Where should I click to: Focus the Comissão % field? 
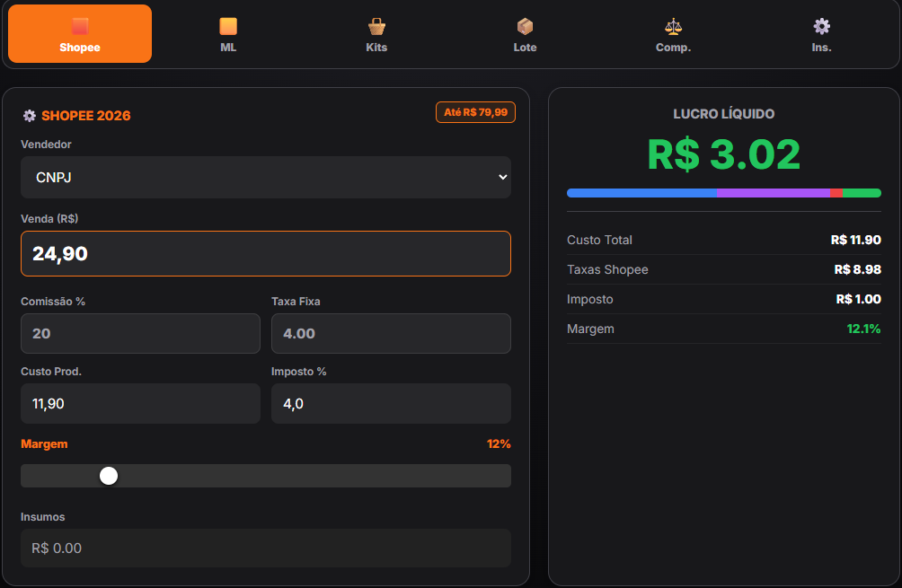pyautogui.click(x=140, y=333)
